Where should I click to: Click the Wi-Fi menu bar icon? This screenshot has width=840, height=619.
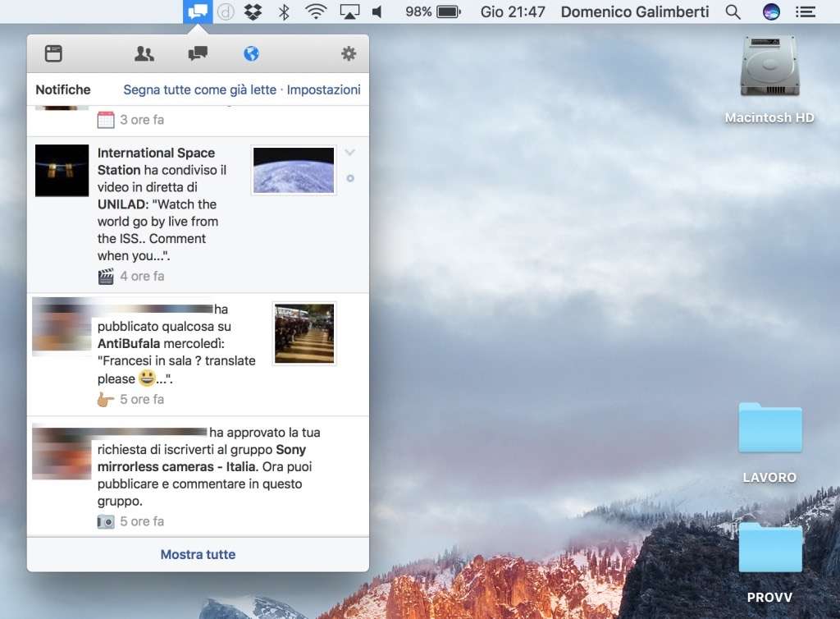315,11
